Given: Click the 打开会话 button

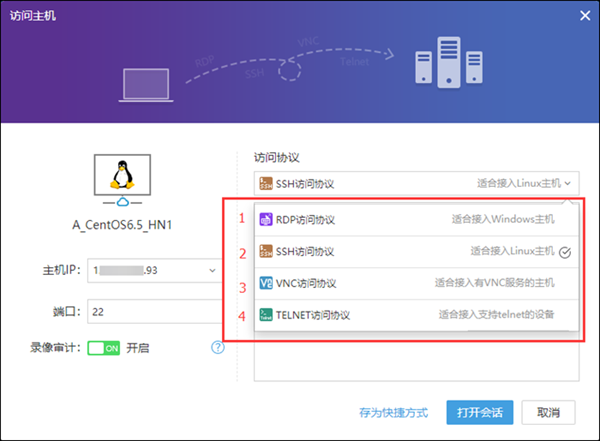Looking at the screenshot, I should click(480, 412).
